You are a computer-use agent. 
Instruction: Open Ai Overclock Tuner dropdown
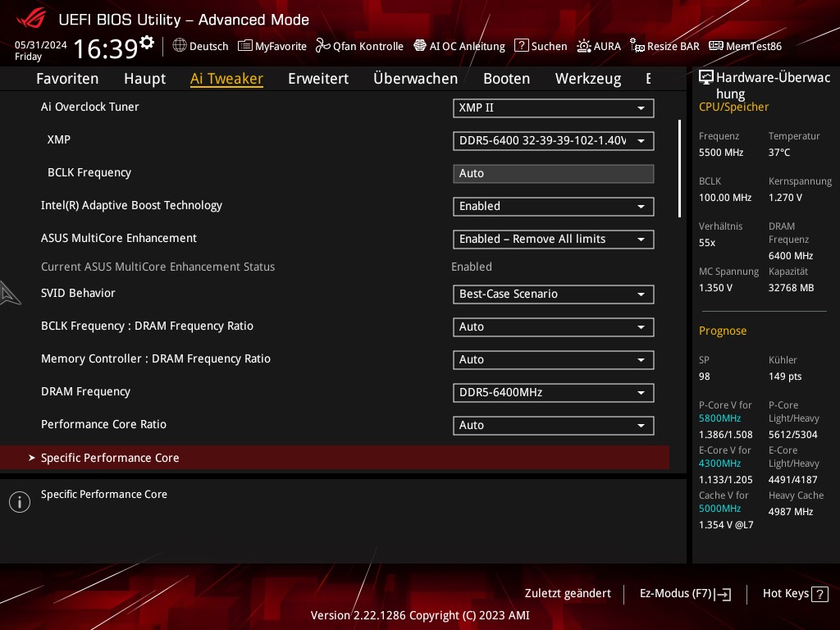[554, 107]
